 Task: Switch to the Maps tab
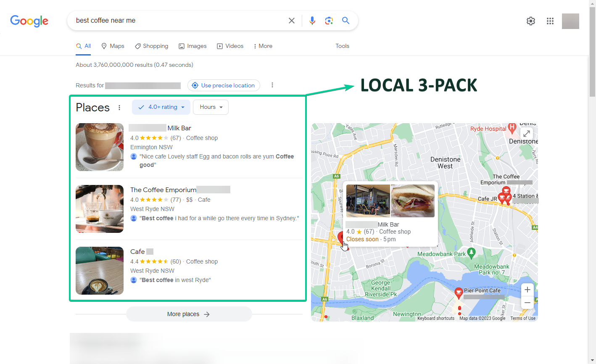tap(113, 46)
